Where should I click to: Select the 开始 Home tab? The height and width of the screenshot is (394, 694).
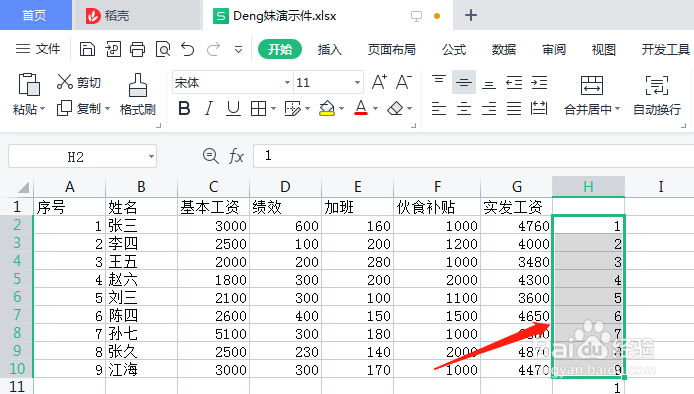pos(280,49)
